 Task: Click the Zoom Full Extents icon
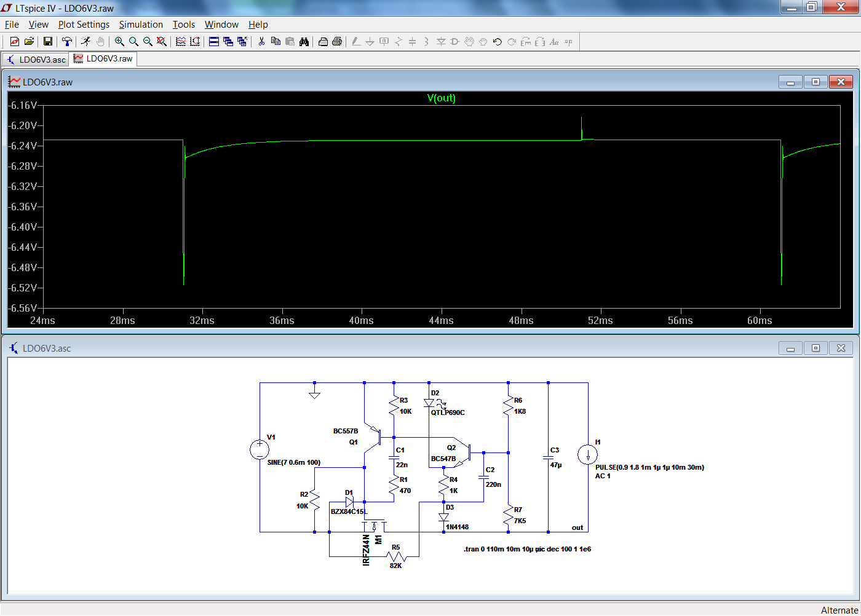[x=162, y=42]
